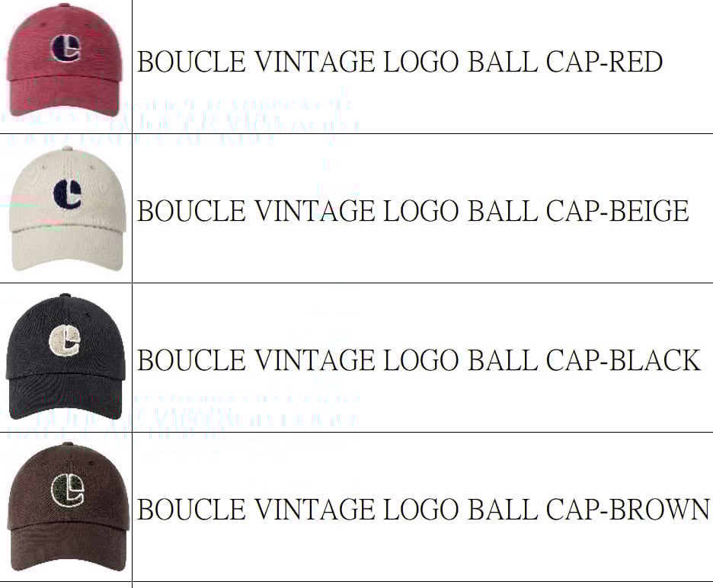Click the BOUCLE VINTAGE LOGO BALL CAP-BLACK text
Screen dimensions: 713x588
(x=419, y=360)
